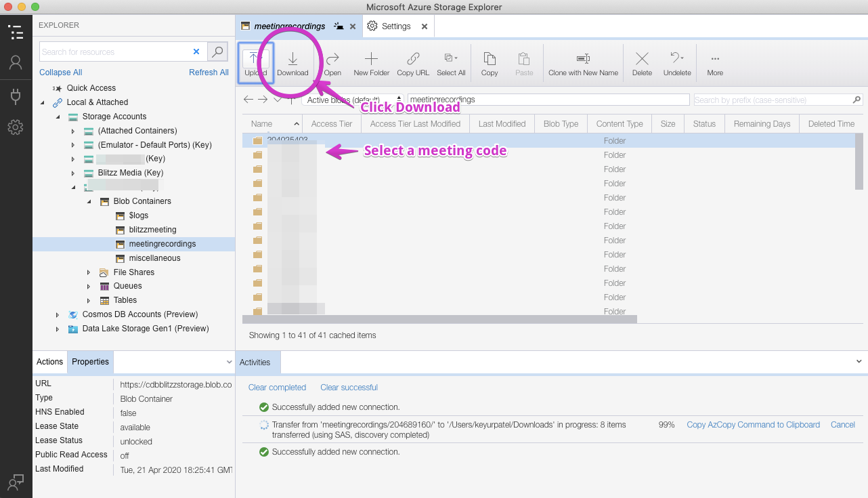Click the resource search magnifier button
868x498 pixels.
pos(217,51)
